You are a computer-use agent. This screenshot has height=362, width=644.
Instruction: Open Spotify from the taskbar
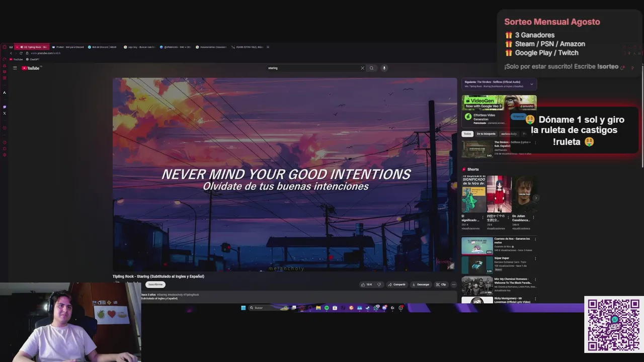[327, 308]
